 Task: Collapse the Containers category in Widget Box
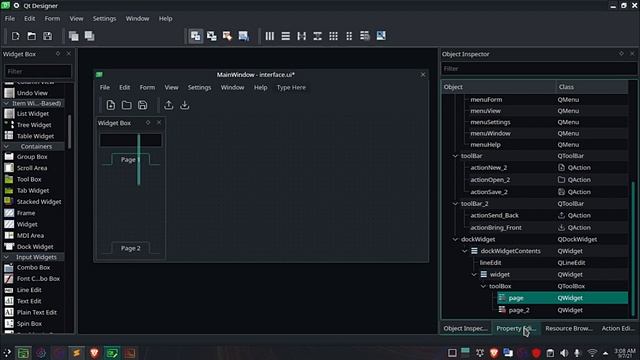point(6,147)
